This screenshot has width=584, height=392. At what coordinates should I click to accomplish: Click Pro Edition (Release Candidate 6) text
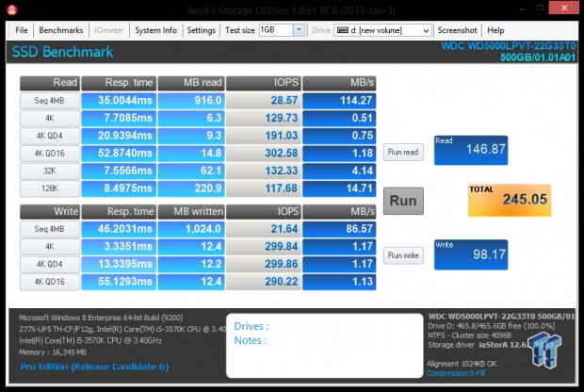tap(94, 367)
